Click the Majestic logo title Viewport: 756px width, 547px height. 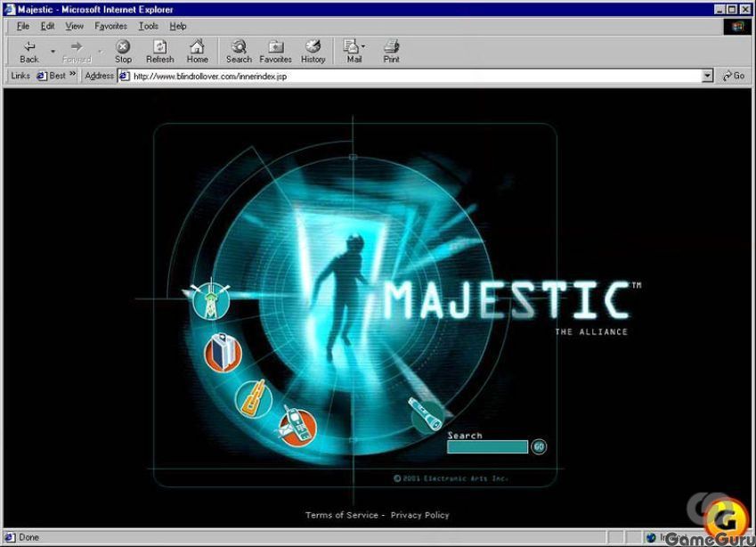[x=508, y=300]
